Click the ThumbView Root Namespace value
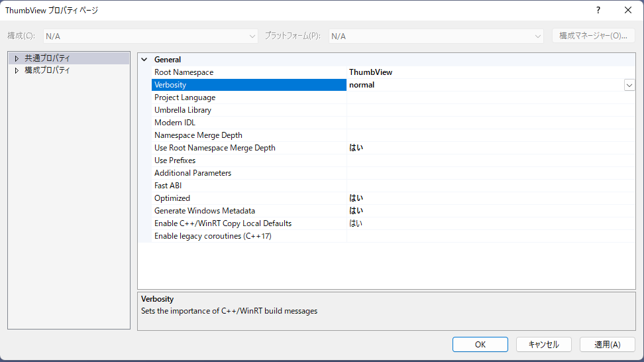644x362 pixels. click(x=370, y=72)
